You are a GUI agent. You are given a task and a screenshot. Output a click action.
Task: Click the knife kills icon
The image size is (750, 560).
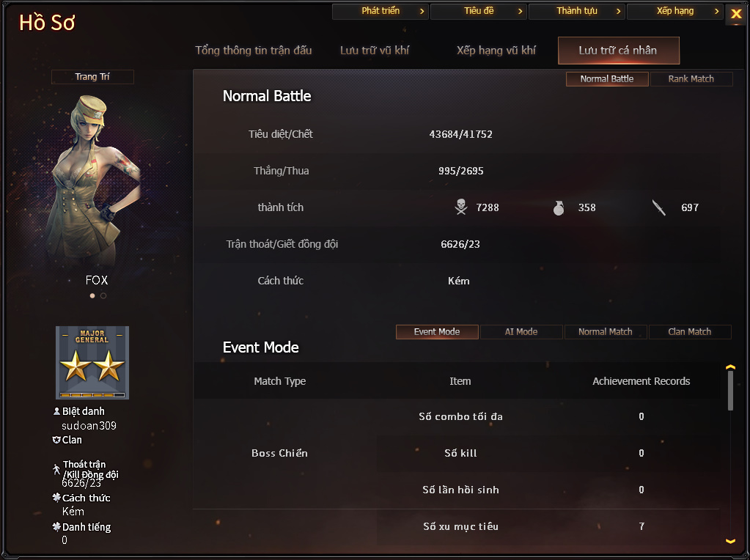pyautogui.click(x=659, y=207)
